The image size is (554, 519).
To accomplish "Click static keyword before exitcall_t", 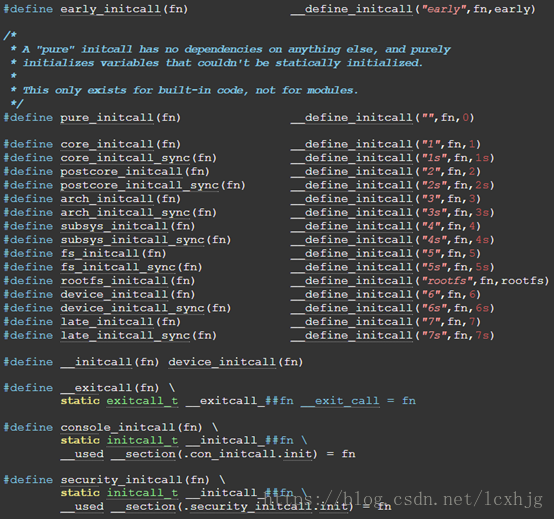I will tap(80, 401).
